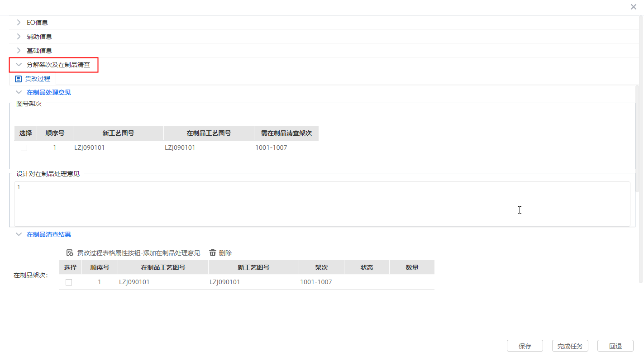Click the 需在制品清查架次 column header
This screenshot has height=357, width=644.
click(286, 133)
